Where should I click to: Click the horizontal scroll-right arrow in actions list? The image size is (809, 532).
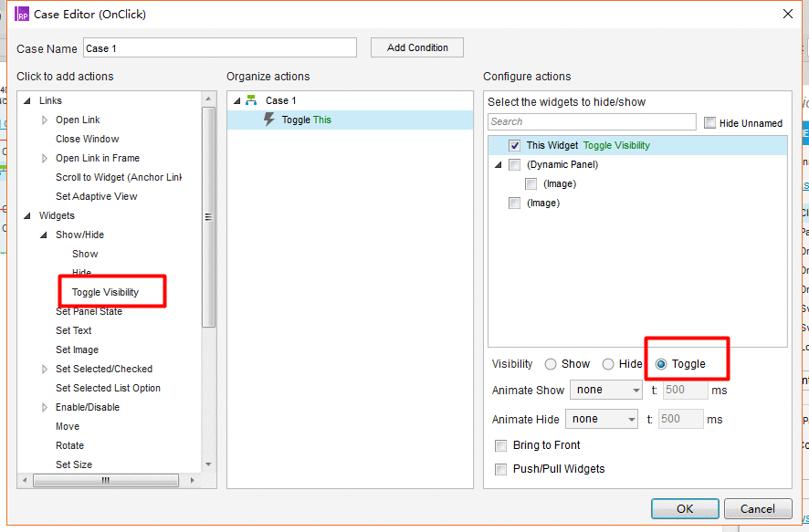[192, 480]
